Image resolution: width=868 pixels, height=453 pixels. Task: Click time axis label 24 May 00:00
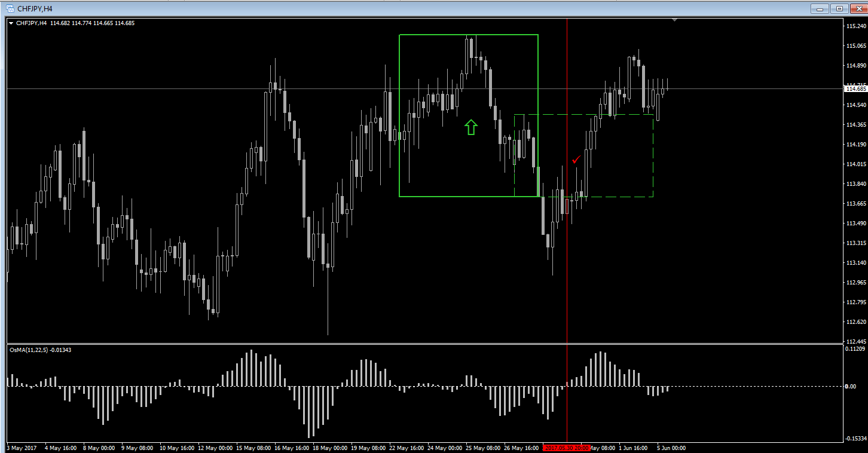tap(446, 448)
